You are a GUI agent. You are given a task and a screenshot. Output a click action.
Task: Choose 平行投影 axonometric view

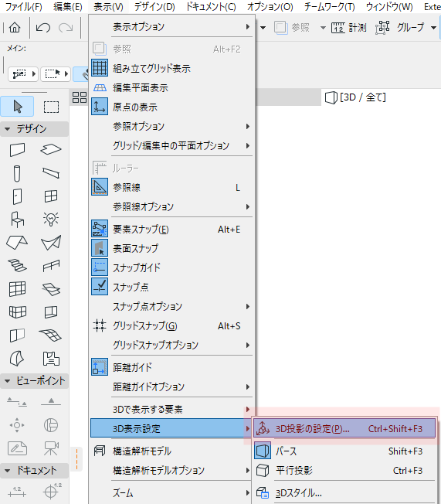[344, 470]
